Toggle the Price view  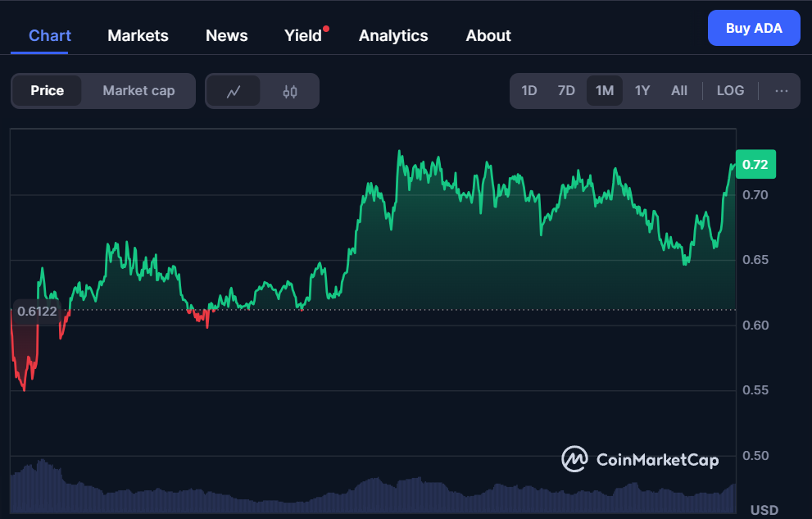pyautogui.click(x=48, y=91)
